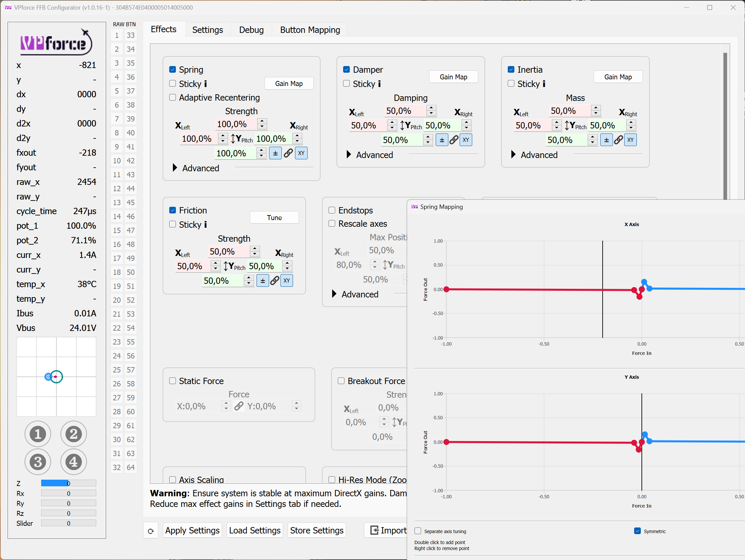Click Store Settings button
This screenshot has width=745, height=560.
[317, 530]
